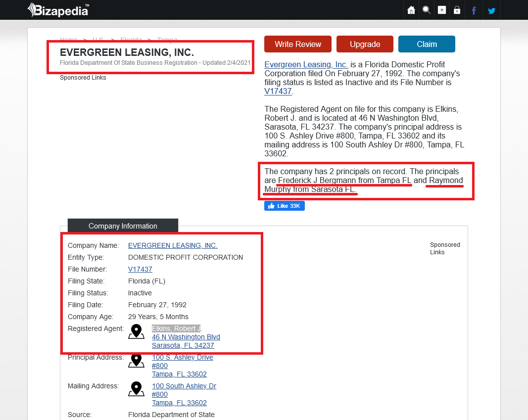
Task: Open Tampa, FL 33602 under Principal Address
Action: (x=179, y=374)
